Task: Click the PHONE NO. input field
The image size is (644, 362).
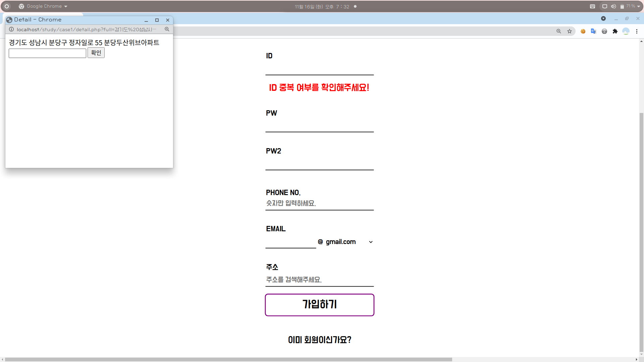Action: click(x=319, y=203)
